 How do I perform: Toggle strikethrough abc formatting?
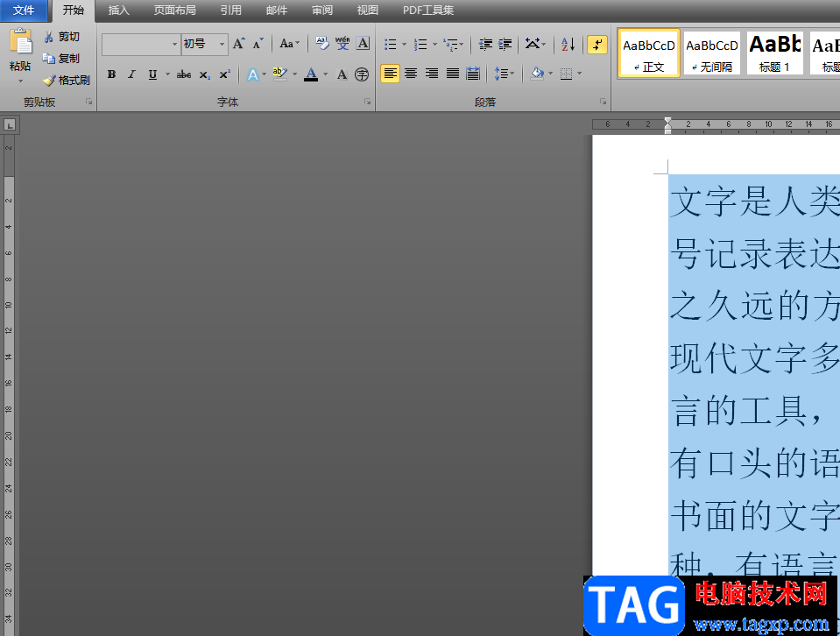click(184, 74)
